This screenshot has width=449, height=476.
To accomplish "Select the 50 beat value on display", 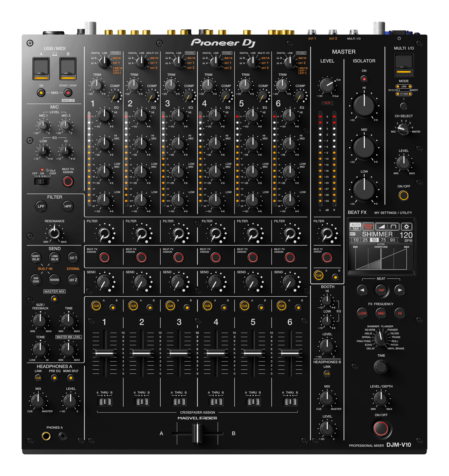I will coord(374,240).
